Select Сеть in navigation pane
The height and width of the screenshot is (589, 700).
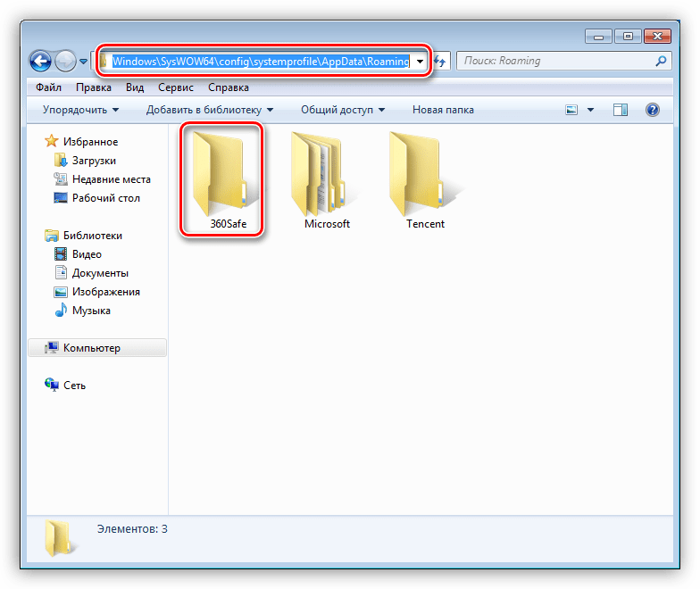pos(74,386)
